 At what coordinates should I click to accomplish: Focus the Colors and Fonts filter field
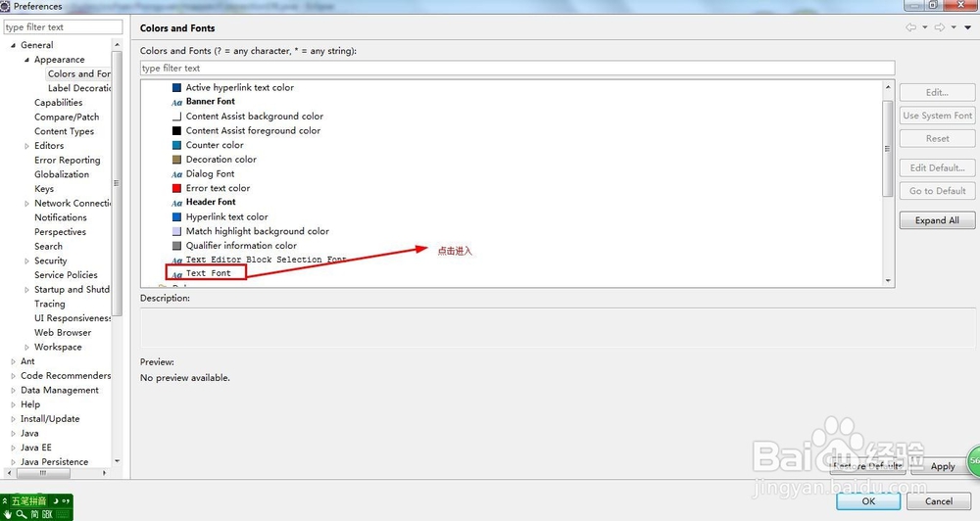[x=517, y=69]
